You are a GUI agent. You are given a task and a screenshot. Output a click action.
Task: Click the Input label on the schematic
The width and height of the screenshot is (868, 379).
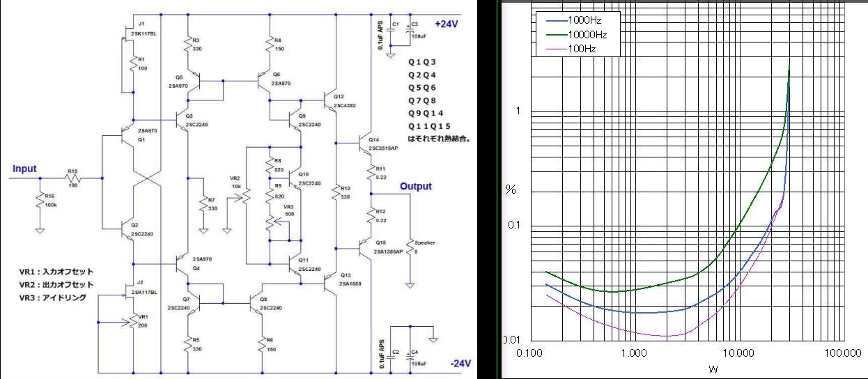pos(24,169)
